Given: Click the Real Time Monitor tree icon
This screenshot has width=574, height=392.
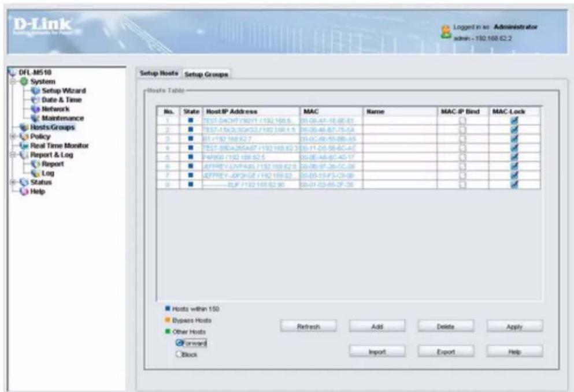Looking at the screenshot, I should click(24, 145).
